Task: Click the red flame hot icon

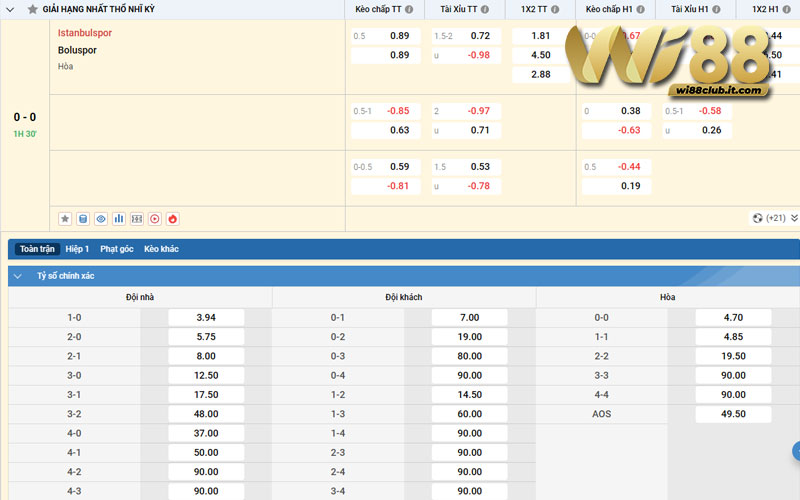Action: pyautogui.click(x=172, y=219)
